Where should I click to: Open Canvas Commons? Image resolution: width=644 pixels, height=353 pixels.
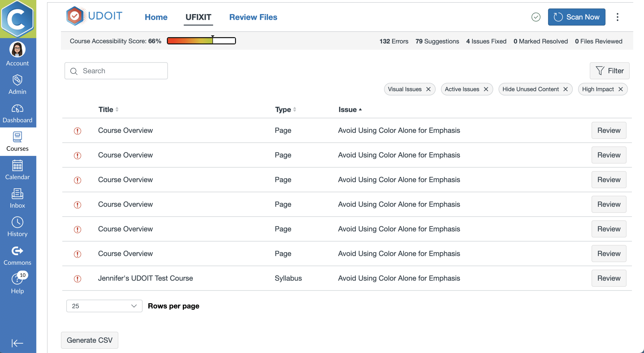pyautogui.click(x=17, y=255)
